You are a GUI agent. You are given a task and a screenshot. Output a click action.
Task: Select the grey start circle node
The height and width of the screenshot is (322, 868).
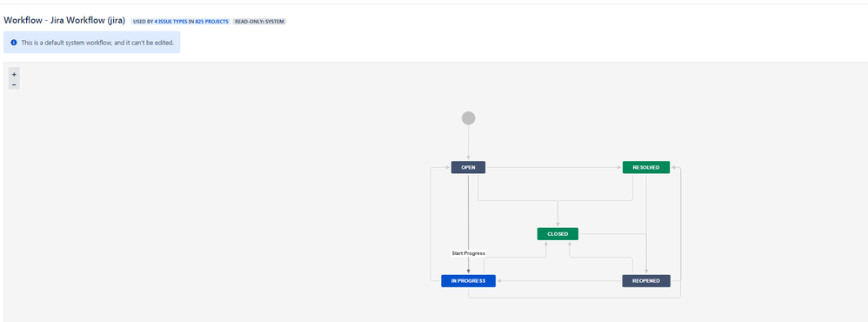tap(468, 118)
